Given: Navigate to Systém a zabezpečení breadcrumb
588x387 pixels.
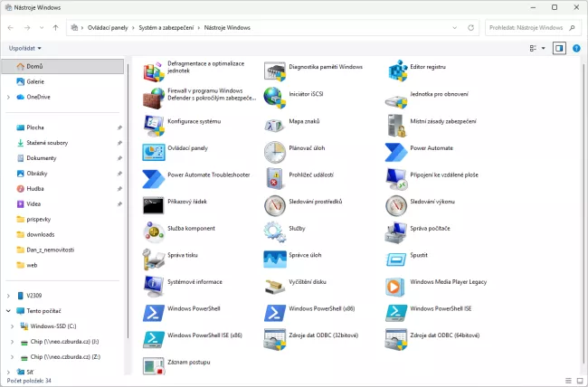Looking at the screenshot, I should click(166, 28).
